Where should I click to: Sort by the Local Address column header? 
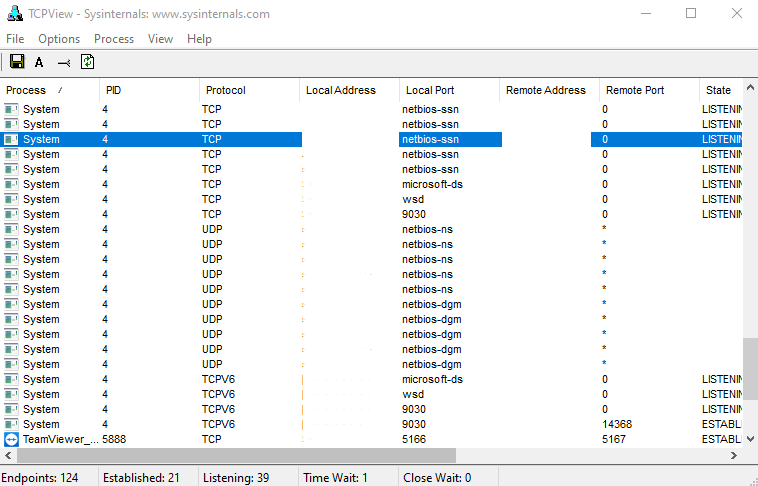click(x=350, y=90)
